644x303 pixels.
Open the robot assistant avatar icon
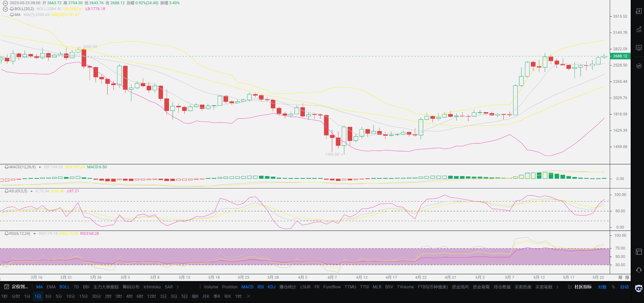[x=639, y=288]
